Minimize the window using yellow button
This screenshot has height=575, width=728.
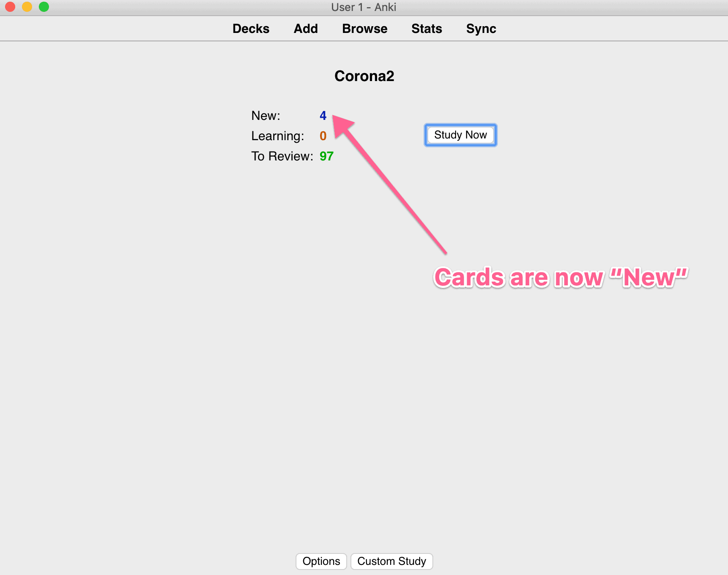coord(27,7)
